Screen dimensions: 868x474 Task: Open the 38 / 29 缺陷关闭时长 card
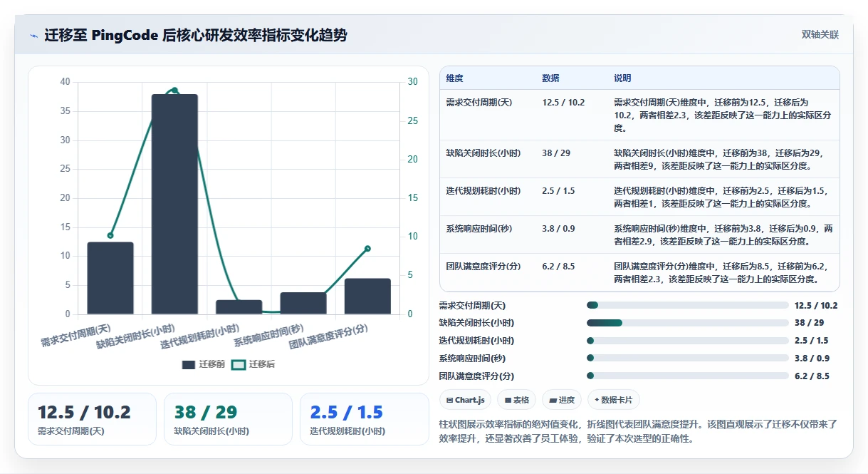click(x=228, y=419)
